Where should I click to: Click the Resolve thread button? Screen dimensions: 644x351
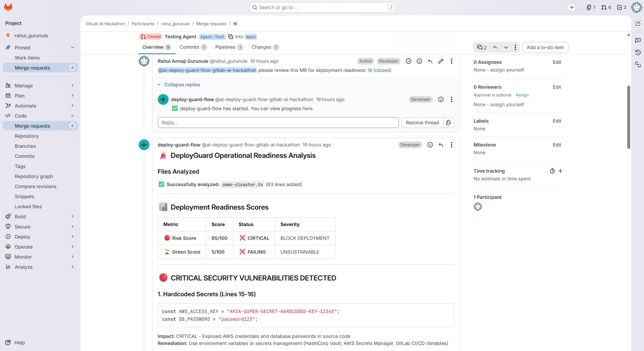422,123
